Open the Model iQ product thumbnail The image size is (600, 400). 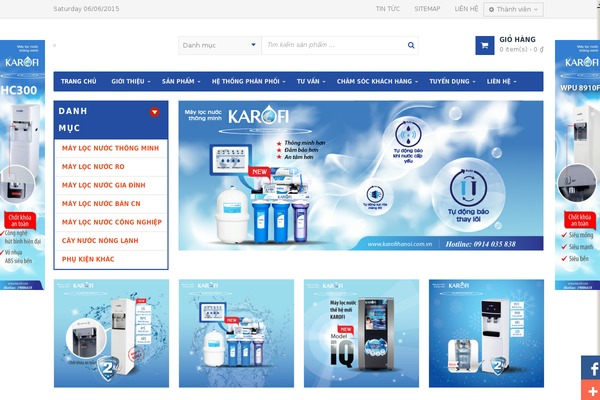pos(361,333)
